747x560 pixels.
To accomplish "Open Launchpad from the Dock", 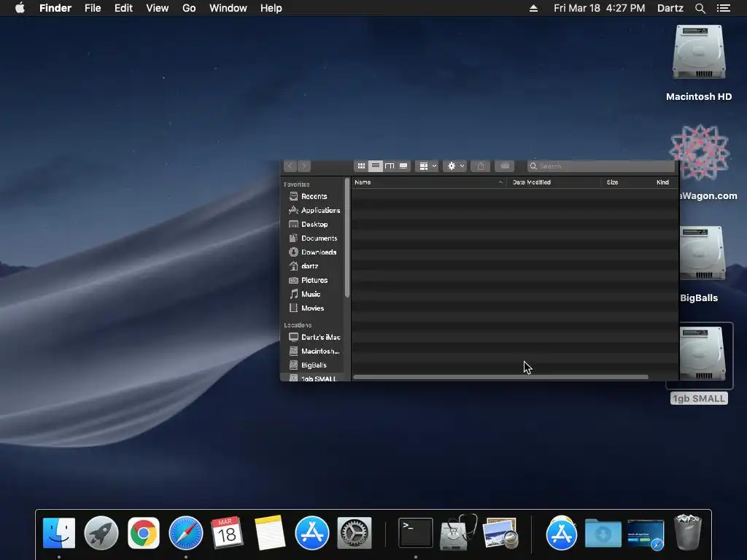I will pyautogui.click(x=101, y=533).
